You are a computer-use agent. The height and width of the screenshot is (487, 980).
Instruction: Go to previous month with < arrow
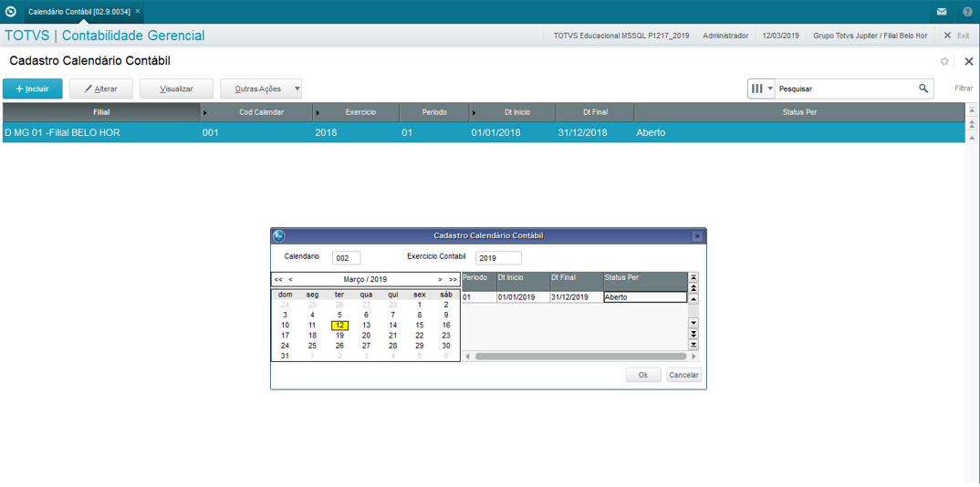pos(291,280)
